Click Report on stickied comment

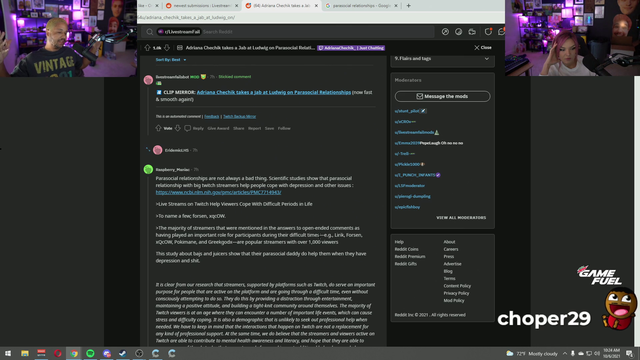(x=255, y=128)
